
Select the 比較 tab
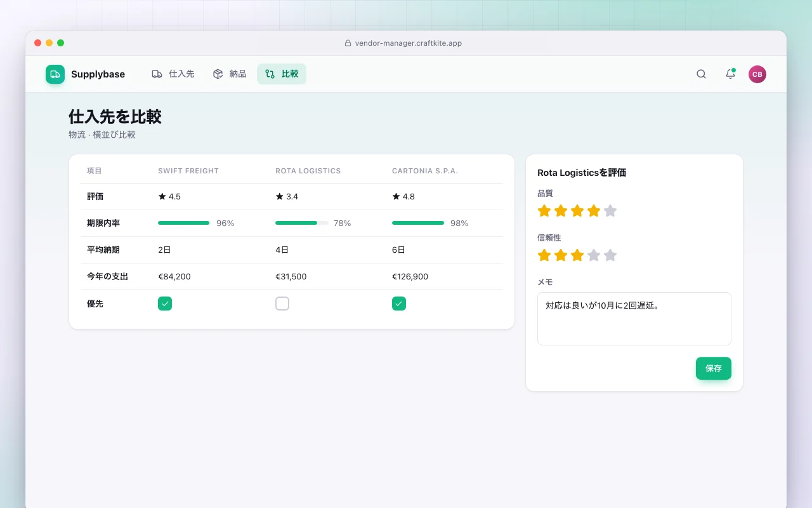(x=282, y=74)
